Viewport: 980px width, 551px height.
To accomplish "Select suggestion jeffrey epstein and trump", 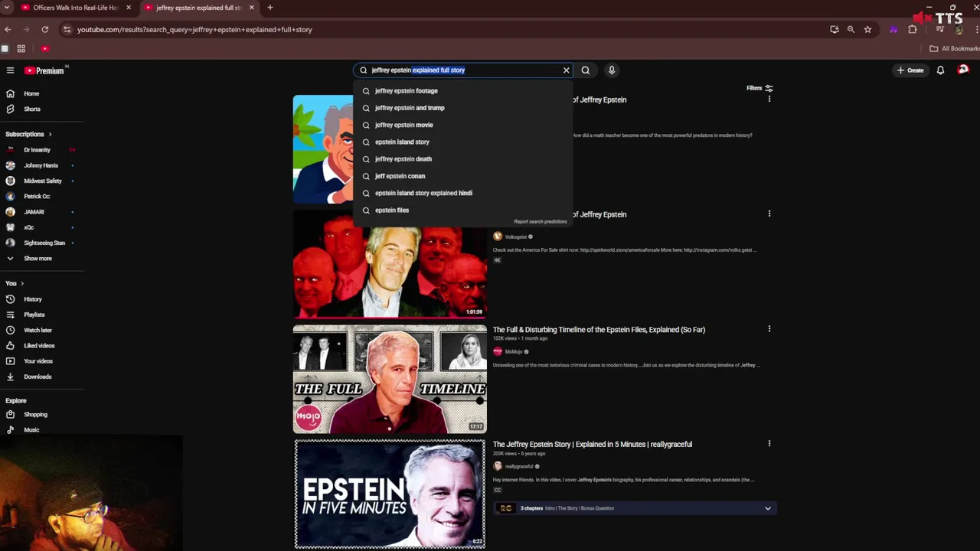I will click(x=462, y=108).
